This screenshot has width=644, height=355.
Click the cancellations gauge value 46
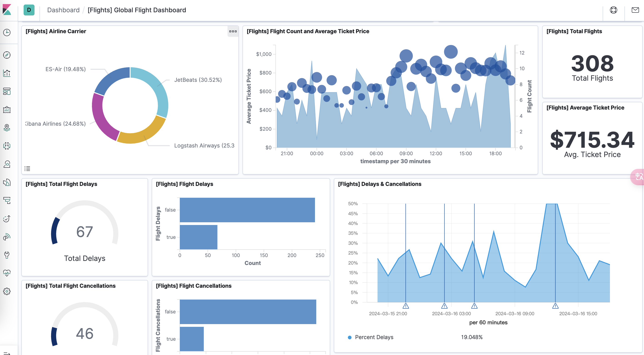84,333
